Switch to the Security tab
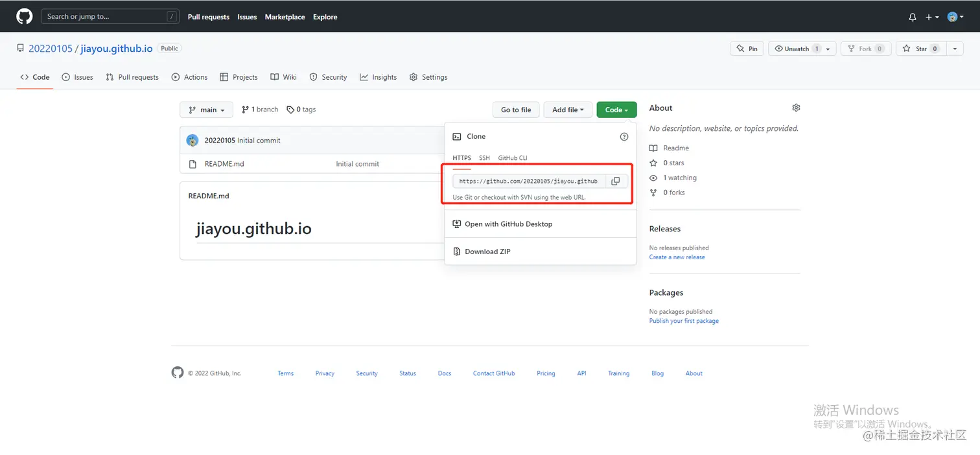Image resolution: width=980 pixels, height=455 pixels. coord(328,77)
